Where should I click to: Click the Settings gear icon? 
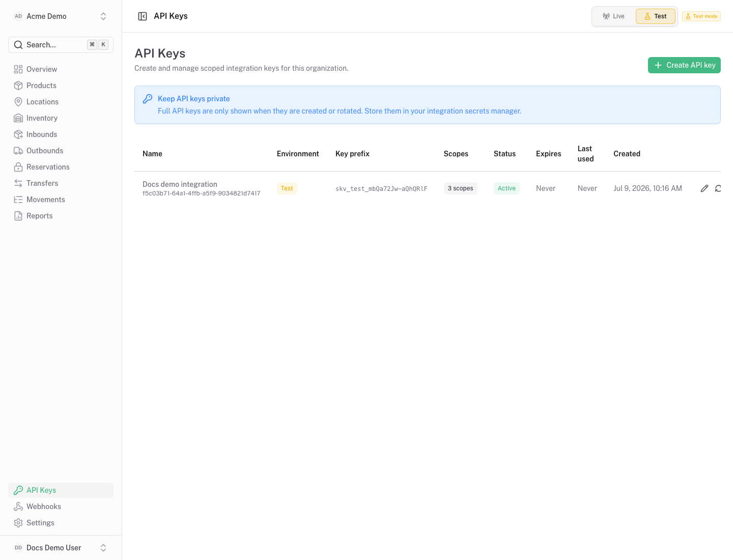[x=18, y=523]
